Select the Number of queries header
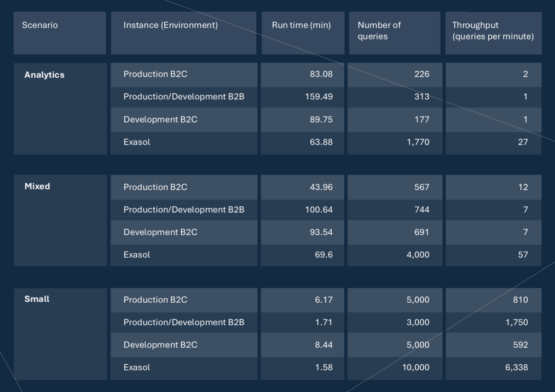555x392 pixels. point(379,31)
